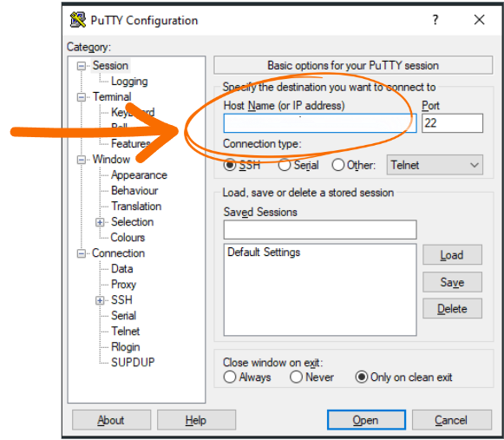504x440 pixels.
Task: Open the Rlogin category
Action: click(x=126, y=347)
